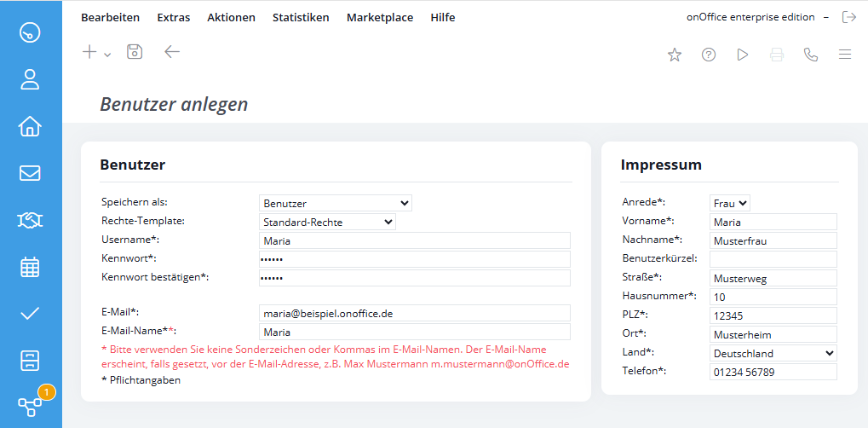Image resolution: width=868 pixels, height=428 pixels.
Task: Expand the Speichern als dropdown
Action: point(335,203)
